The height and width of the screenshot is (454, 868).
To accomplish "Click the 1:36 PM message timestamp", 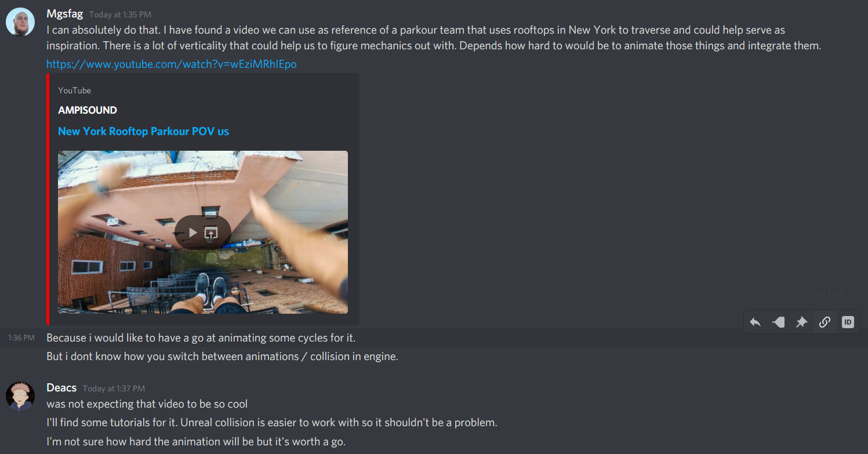I will (x=21, y=337).
